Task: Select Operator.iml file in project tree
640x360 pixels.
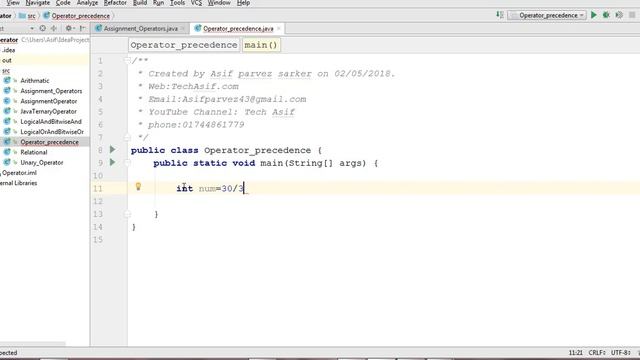Action: 19,173
